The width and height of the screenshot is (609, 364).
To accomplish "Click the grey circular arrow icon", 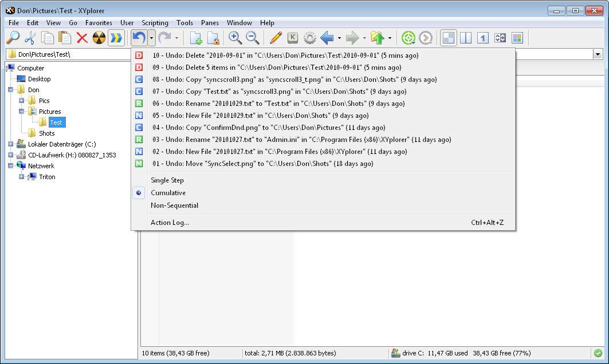I will [426, 38].
